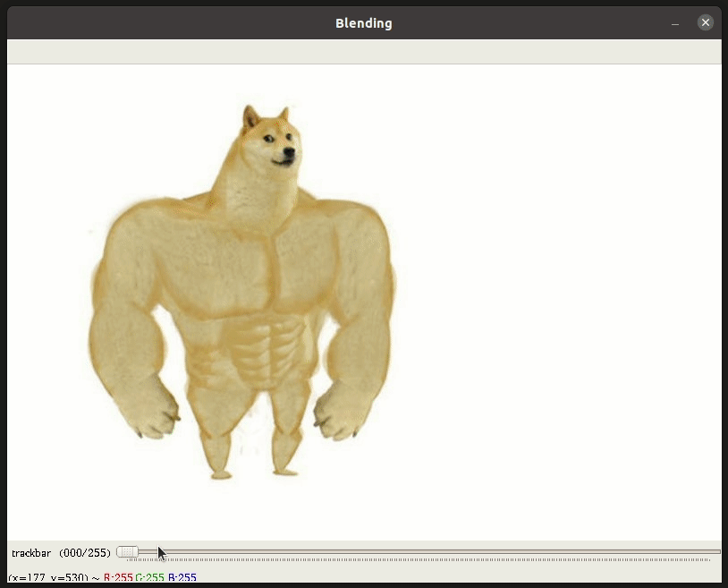The height and width of the screenshot is (588, 728).
Task: Click the R:255 red value readout
Action: [x=118, y=577]
